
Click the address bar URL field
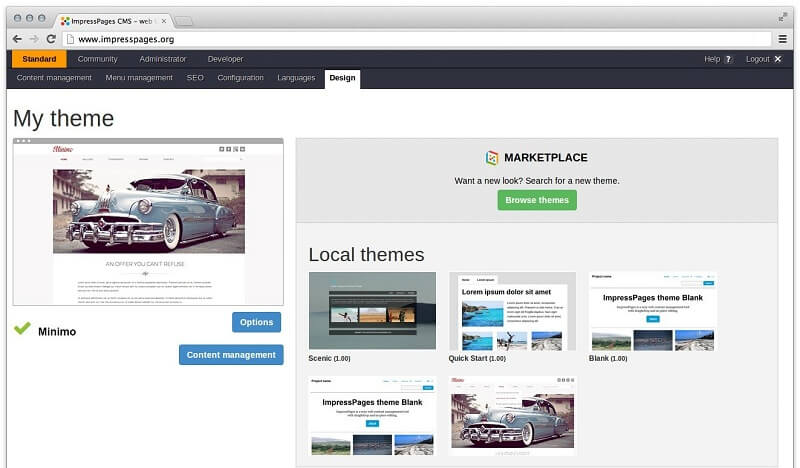(417, 39)
